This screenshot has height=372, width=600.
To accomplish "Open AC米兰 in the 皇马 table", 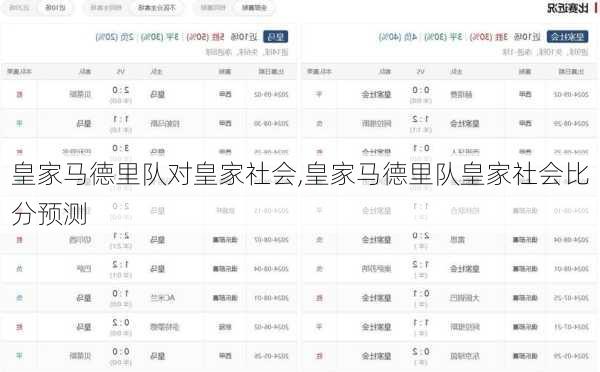I will [x=162, y=298].
